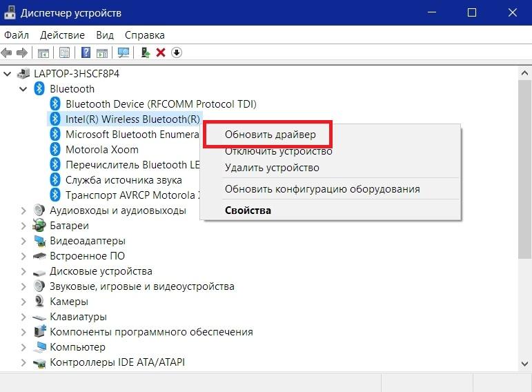Image resolution: width=532 pixels, height=392 pixels.
Task: Scan for hardware changes monitor icon
Action: (x=124, y=52)
